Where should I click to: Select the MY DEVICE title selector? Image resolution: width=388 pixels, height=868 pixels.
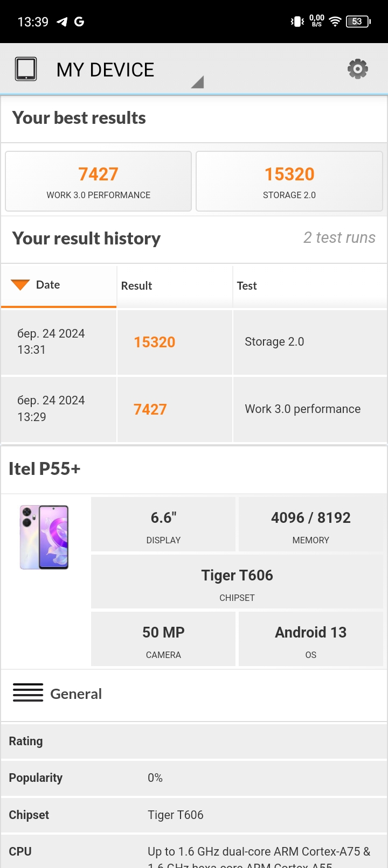pyautogui.click(x=106, y=70)
